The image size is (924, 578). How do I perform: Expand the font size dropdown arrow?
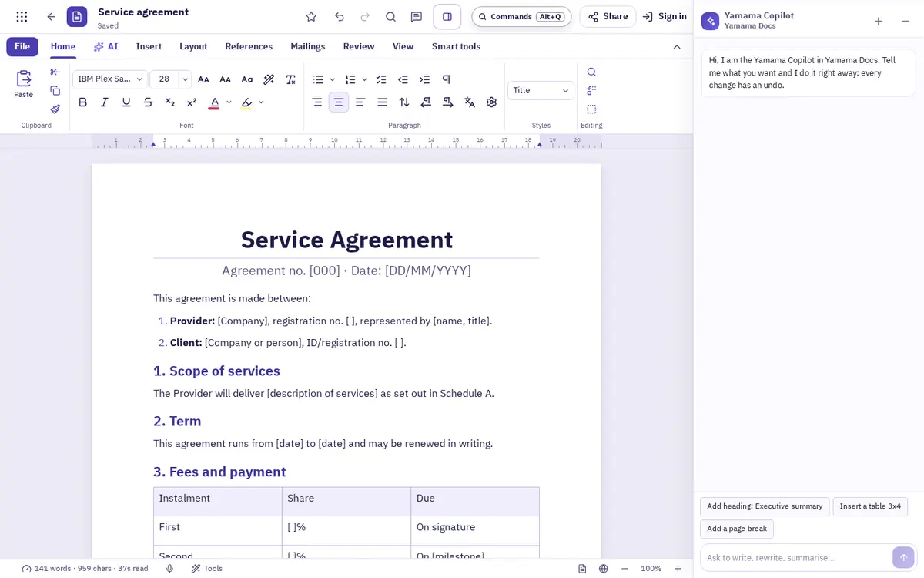click(x=185, y=79)
